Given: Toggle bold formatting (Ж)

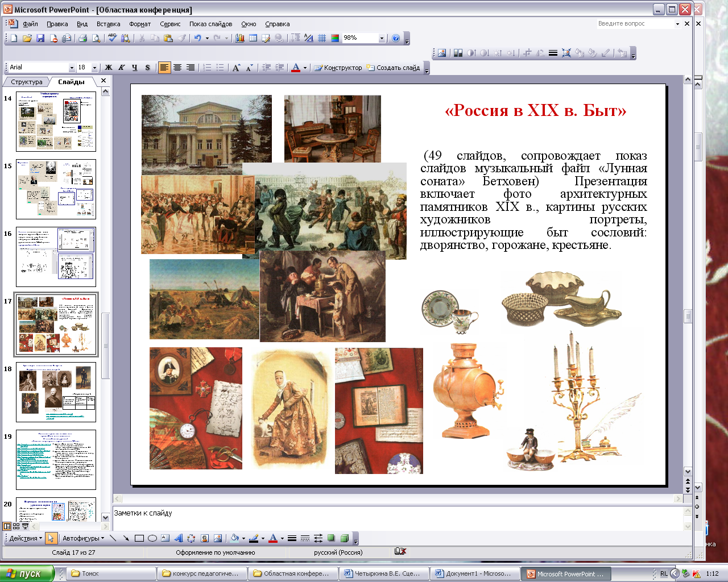Looking at the screenshot, I should [x=109, y=68].
